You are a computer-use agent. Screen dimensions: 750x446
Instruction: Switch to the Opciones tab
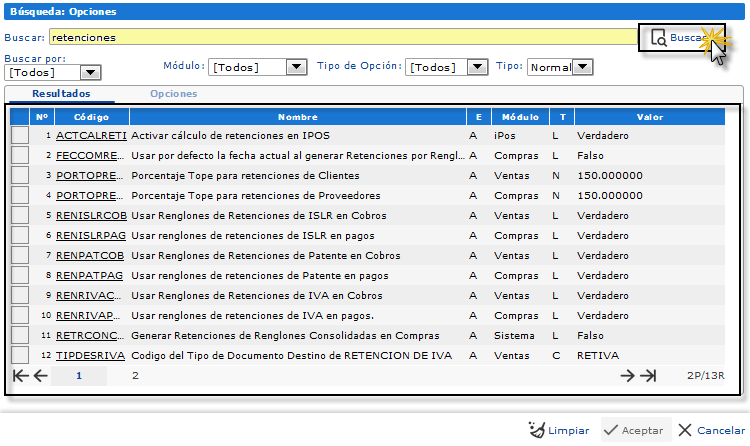click(x=173, y=94)
